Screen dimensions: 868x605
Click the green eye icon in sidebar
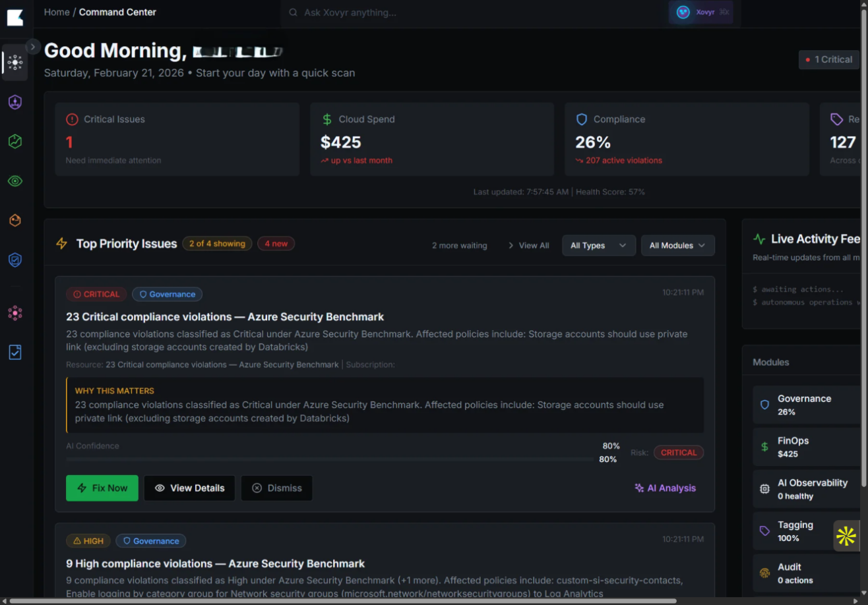[x=15, y=181]
